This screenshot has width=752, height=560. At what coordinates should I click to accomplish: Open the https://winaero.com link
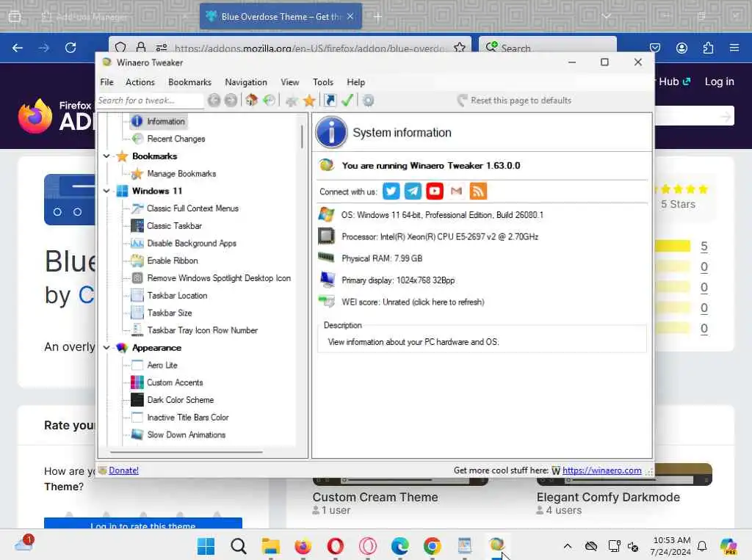click(602, 470)
